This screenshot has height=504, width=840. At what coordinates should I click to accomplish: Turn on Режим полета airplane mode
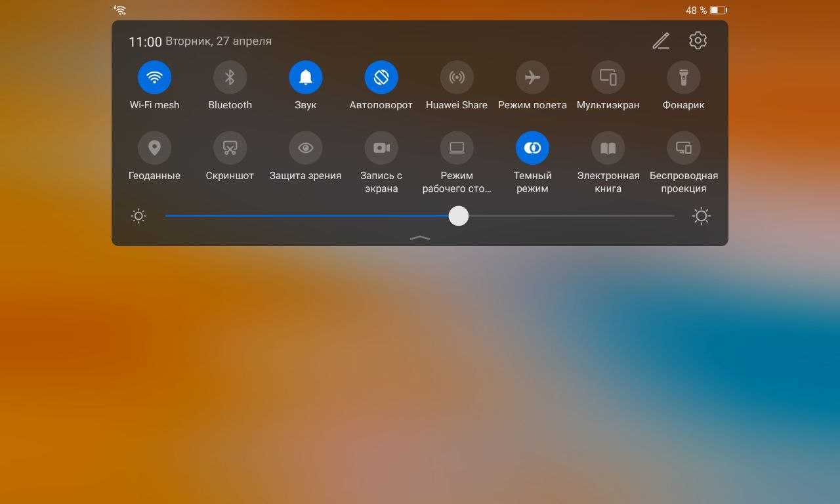[x=532, y=77]
